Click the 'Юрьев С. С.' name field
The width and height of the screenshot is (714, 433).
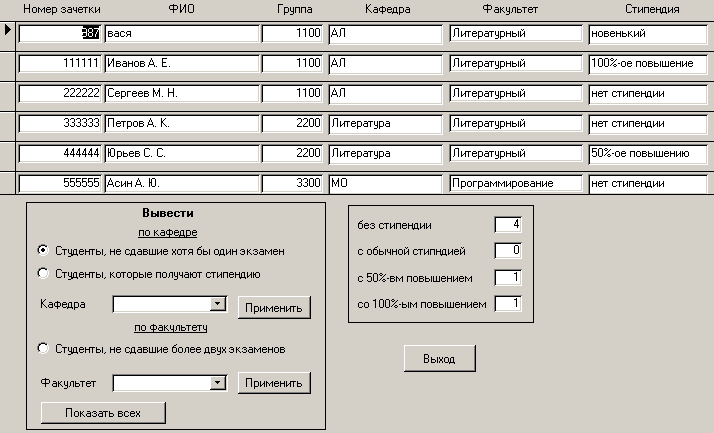pos(182,153)
